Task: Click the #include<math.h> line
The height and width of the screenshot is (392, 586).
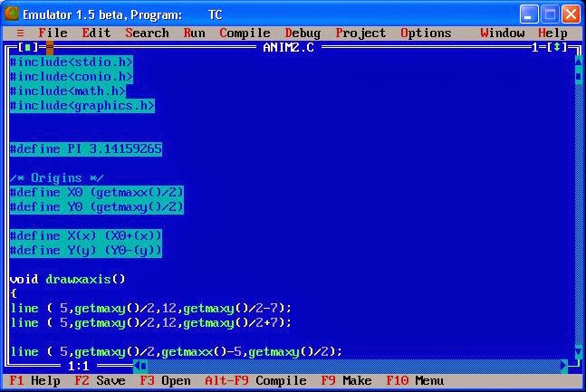Action: 68,91
